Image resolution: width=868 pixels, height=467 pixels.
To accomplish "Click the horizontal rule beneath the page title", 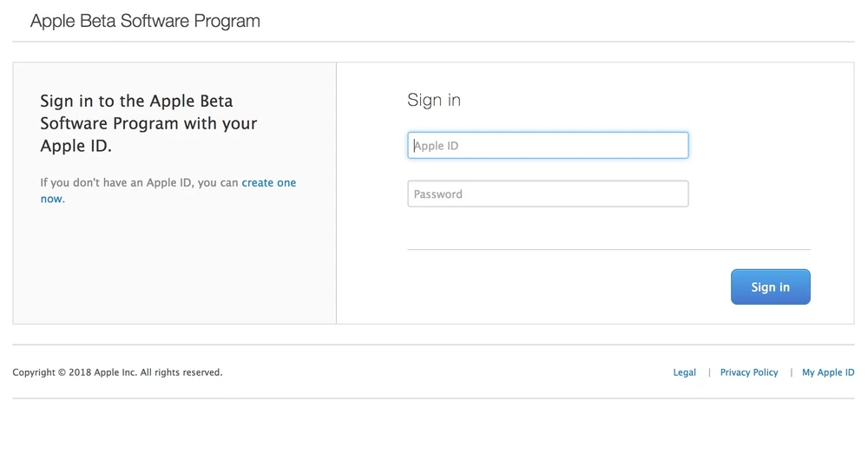I will click(x=433, y=42).
